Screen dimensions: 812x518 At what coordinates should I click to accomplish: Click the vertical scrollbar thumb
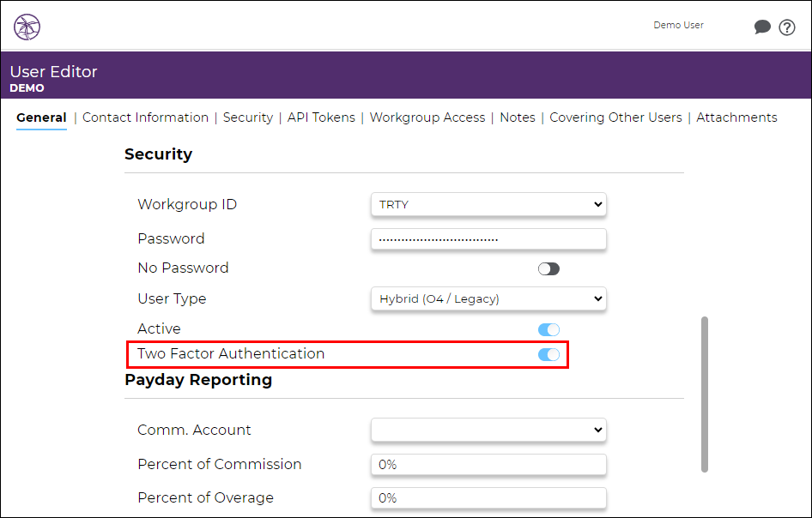click(x=705, y=395)
